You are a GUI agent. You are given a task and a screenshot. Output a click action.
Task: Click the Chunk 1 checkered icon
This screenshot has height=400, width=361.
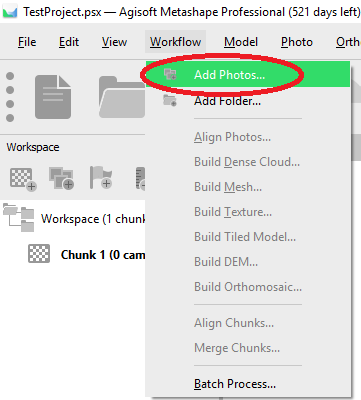(x=39, y=254)
